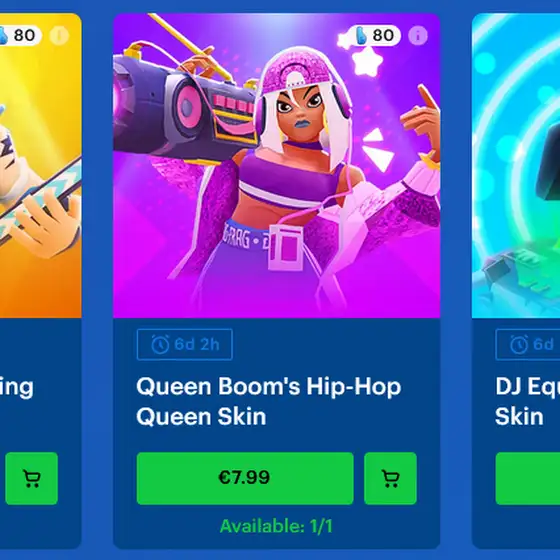
Task: Click the Available: 1/1 label
Action: [x=276, y=526]
